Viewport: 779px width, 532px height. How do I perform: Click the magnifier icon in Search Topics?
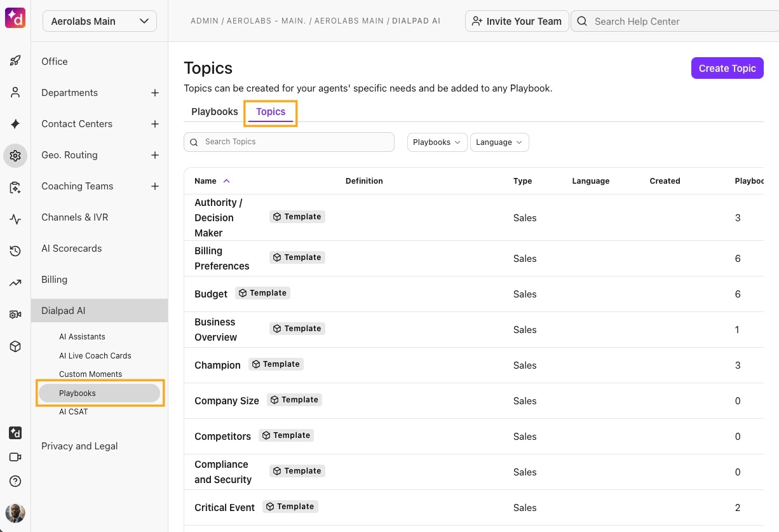[x=194, y=142]
